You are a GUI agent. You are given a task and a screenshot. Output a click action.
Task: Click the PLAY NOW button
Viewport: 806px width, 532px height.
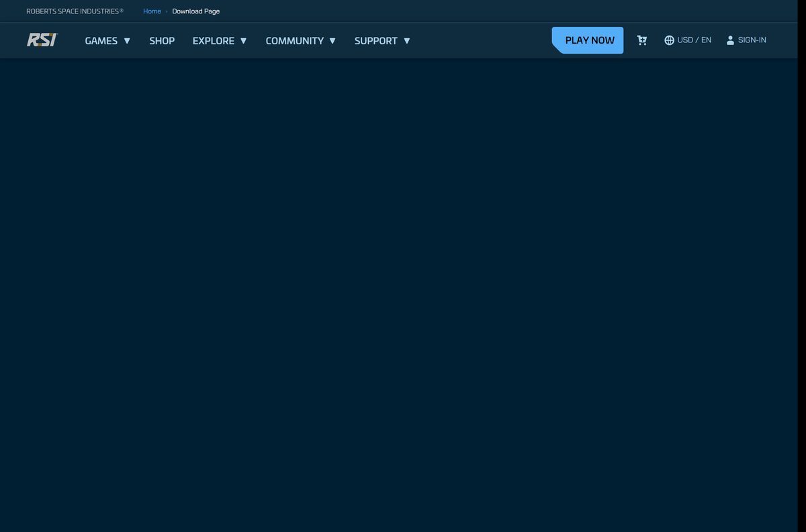tap(588, 40)
